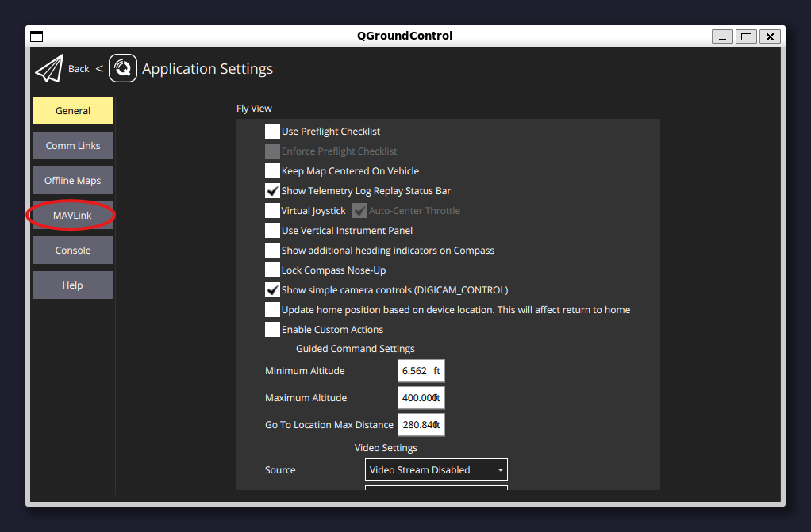
Task: Toggle Auto-Center Throttle checkbox
Action: click(360, 210)
